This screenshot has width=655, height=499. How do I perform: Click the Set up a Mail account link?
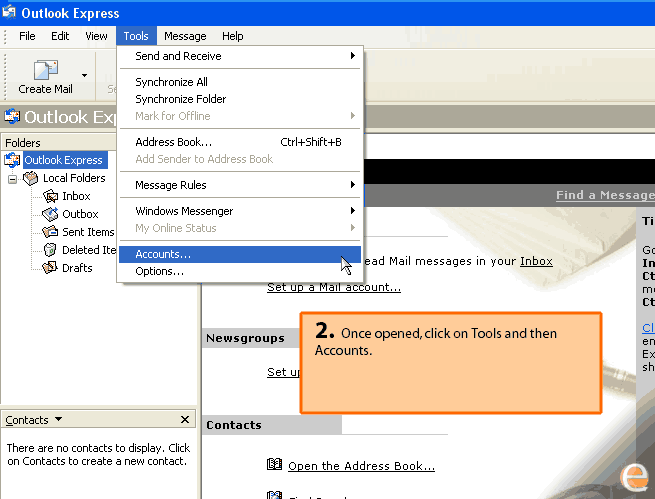[334, 288]
